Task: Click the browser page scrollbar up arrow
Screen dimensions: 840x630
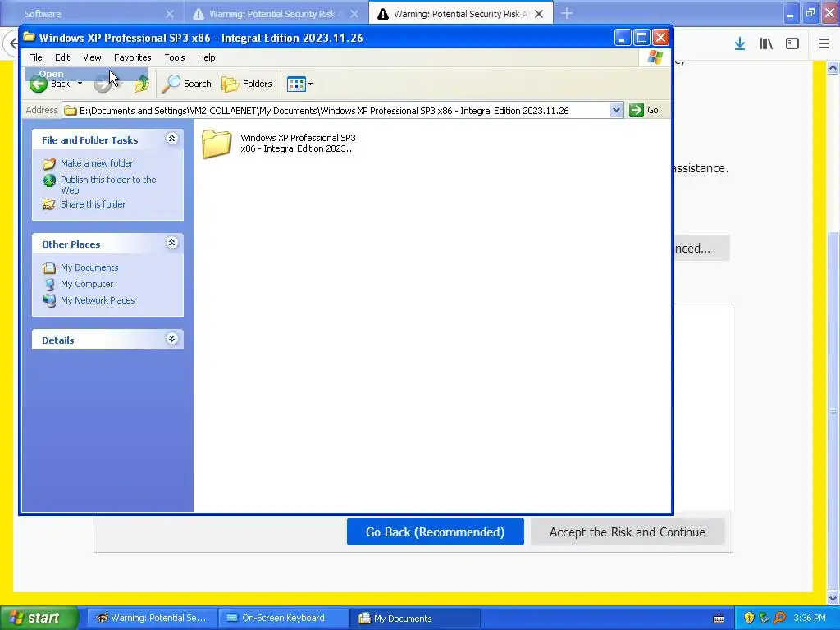Action: (x=833, y=67)
